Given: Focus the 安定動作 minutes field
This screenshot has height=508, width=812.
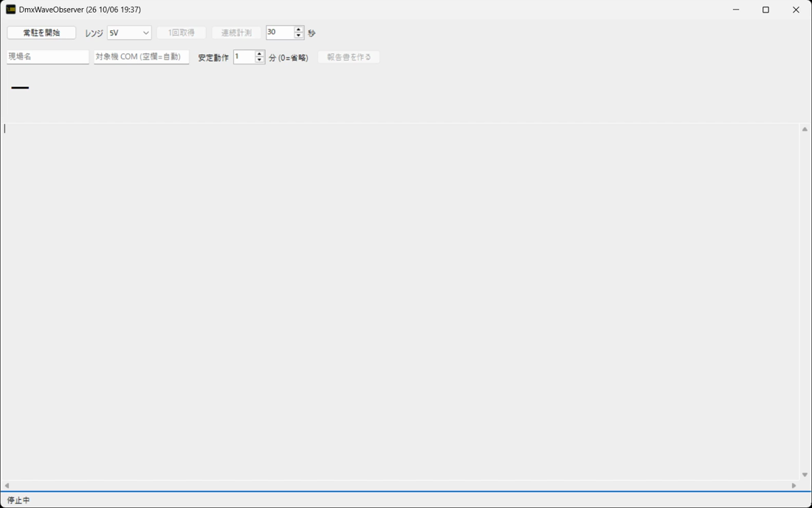Looking at the screenshot, I should pos(244,56).
